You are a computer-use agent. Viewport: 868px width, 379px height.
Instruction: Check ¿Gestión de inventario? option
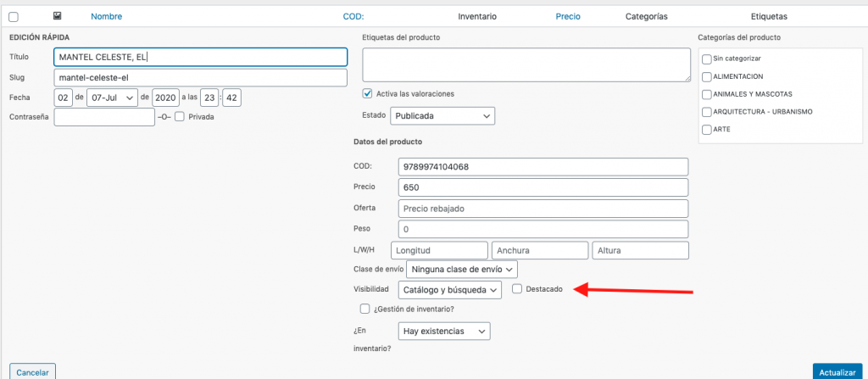point(364,309)
